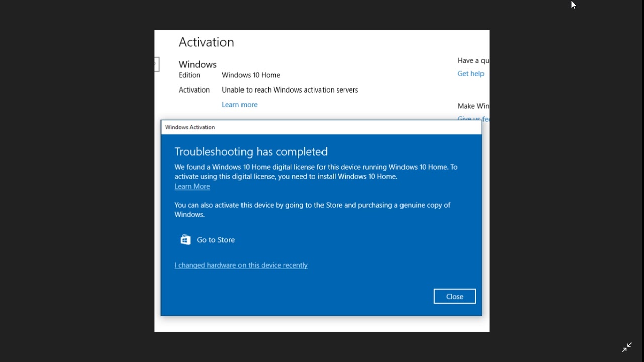Click 'Unable to reach Windows activation servers' text
The width and height of the screenshot is (644, 362).
pos(290,90)
